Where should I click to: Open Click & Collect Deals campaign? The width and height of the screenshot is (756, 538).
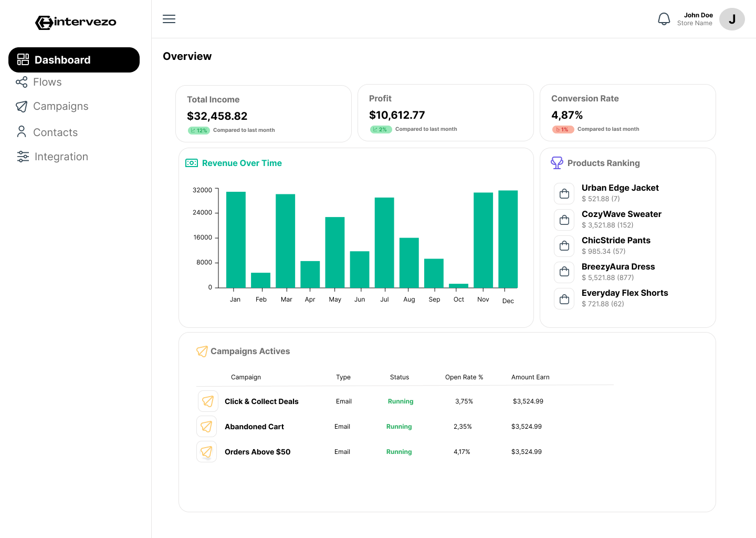[261, 401]
